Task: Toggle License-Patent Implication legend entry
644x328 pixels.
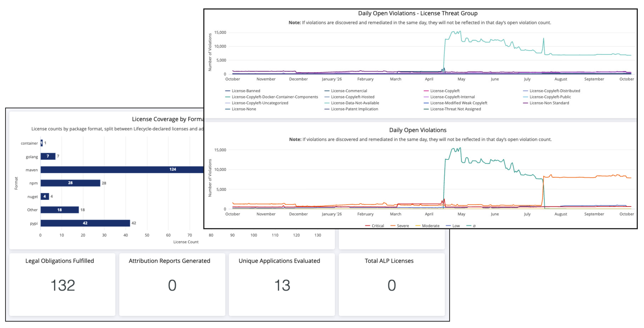Action: (351, 109)
